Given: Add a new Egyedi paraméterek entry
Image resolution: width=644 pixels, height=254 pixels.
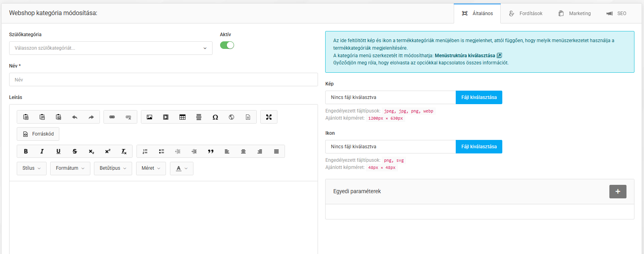Looking at the screenshot, I should [618, 192].
